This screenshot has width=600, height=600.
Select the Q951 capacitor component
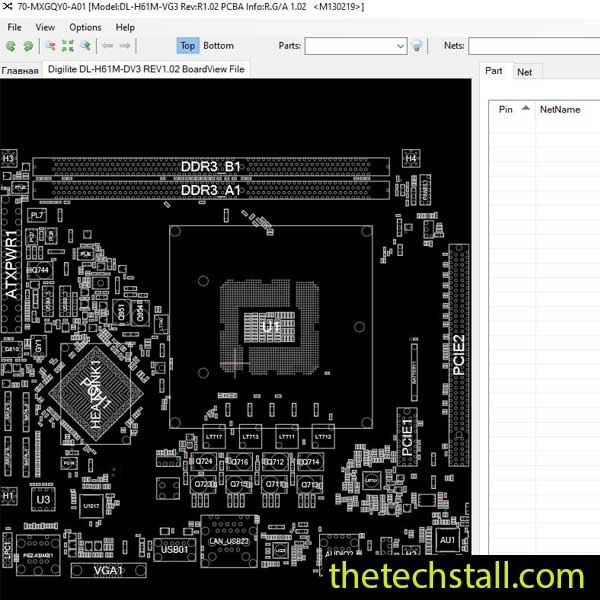121,312
